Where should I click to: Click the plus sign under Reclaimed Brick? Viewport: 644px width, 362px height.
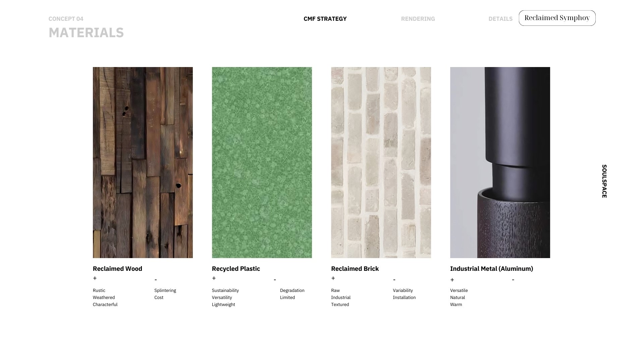(x=333, y=278)
